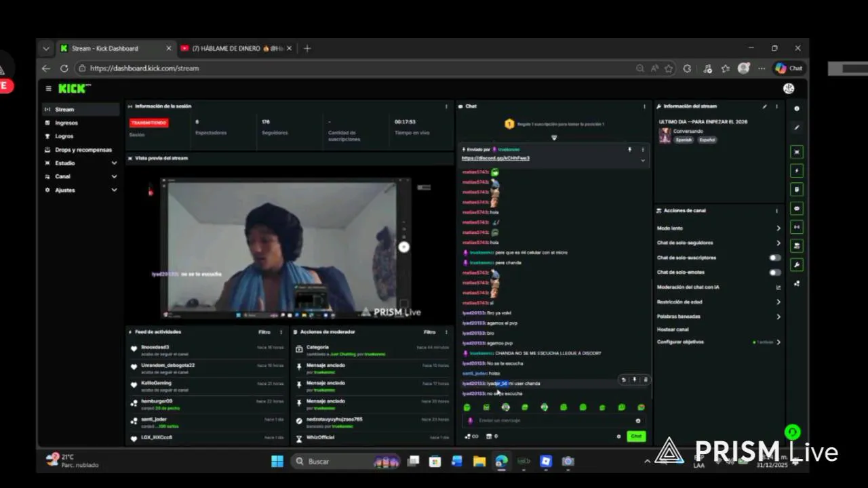868x488 pixels.
Task: Click the pencil icon in right rail
Action: (797, 127)
